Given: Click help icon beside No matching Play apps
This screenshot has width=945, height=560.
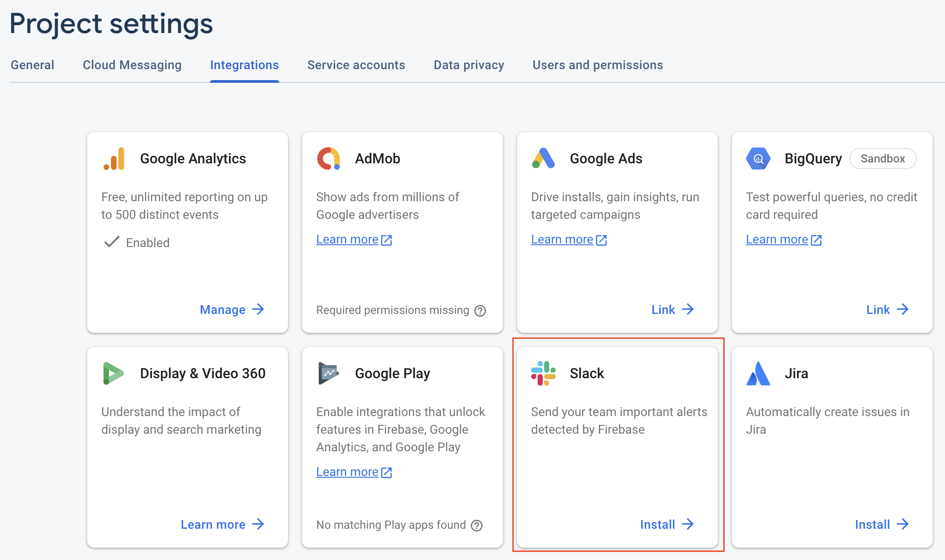Looking at the screenshot, I should click(x=476, y=526).
